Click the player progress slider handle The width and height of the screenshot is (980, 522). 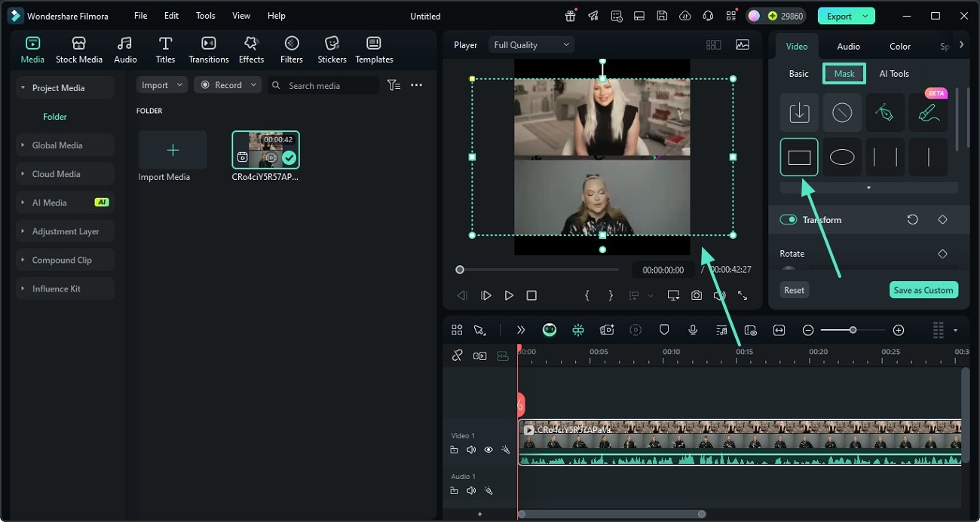click(x=460, y=270)
